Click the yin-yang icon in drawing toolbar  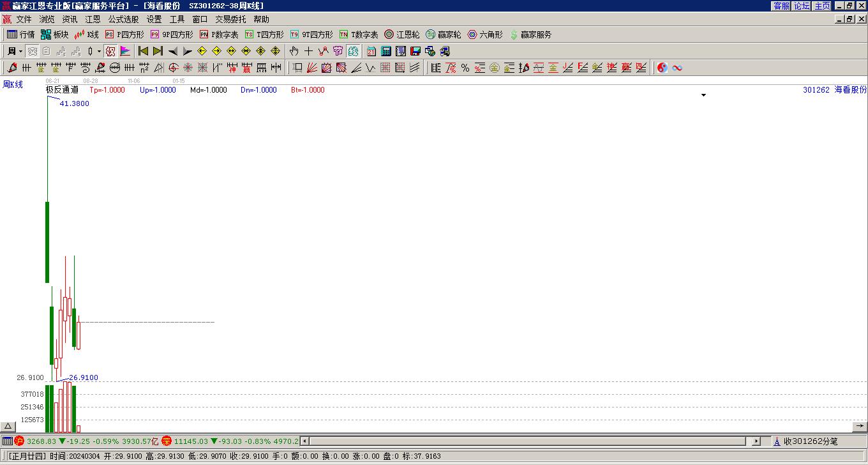click(662, 68)
